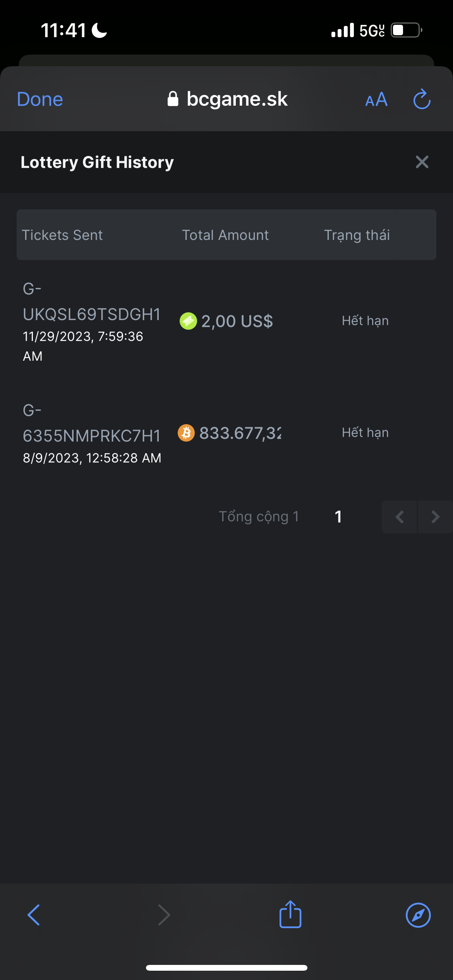Tap the Tickets Sent column header
The width and height of the screenshot is (453, 980).
coord(62,235)
